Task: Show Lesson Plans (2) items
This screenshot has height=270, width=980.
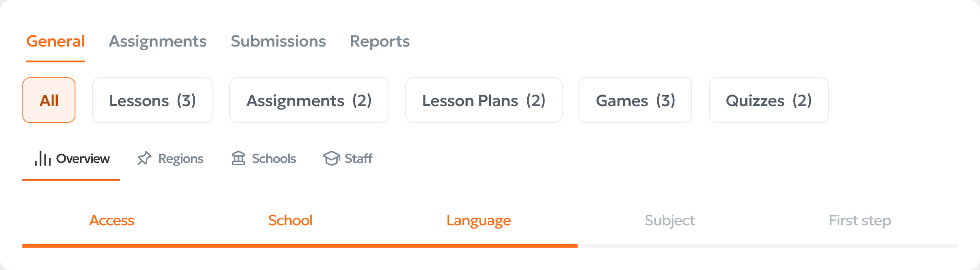Action: click(x=484, y=100)
